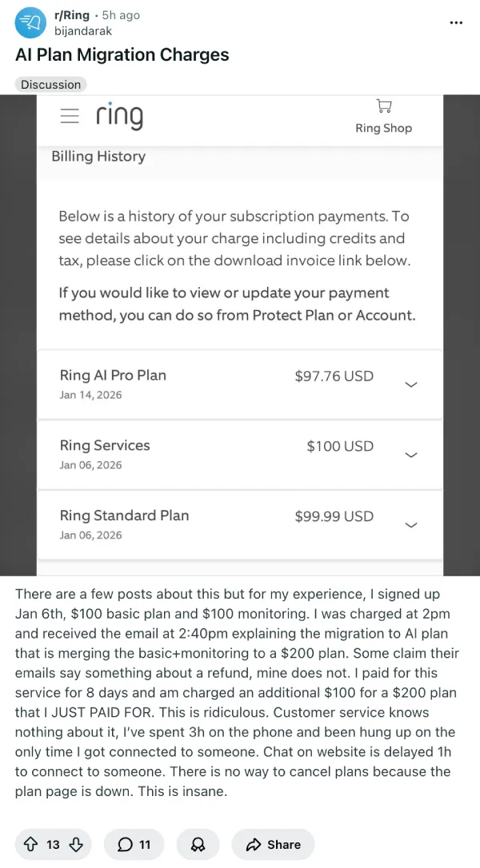Click the Ring logo
This screenshot has height=868, width=480.
119,117
